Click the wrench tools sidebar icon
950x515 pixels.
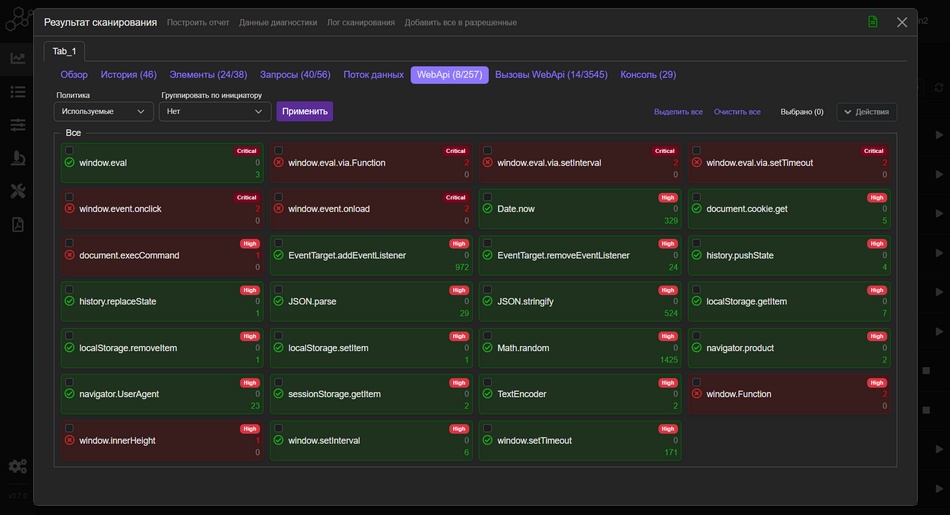(x=18, y=191)
